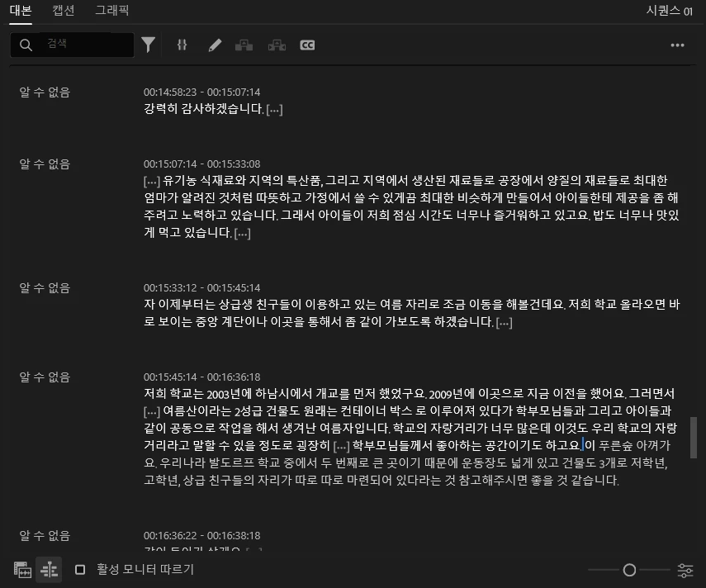Click speaker 알 수 없음 for 00:14:58:23 segment

45,92
